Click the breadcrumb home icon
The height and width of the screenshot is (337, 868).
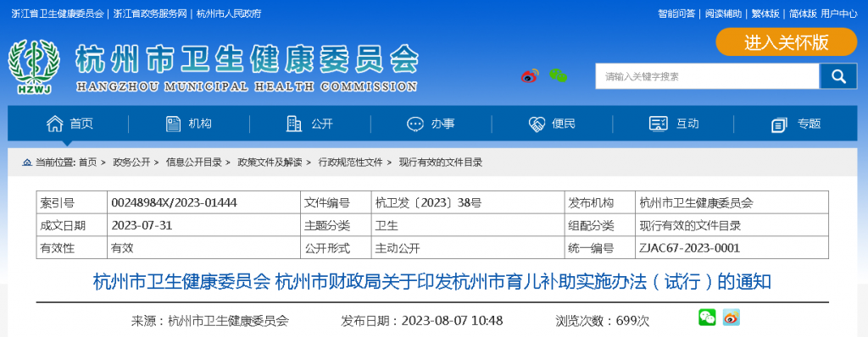coord(27,163)
